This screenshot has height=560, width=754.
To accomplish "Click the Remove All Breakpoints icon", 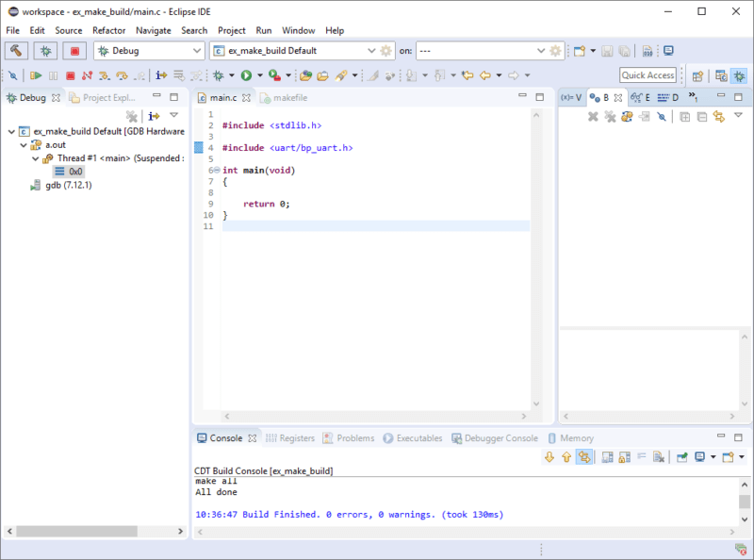I will coord(609,115).
